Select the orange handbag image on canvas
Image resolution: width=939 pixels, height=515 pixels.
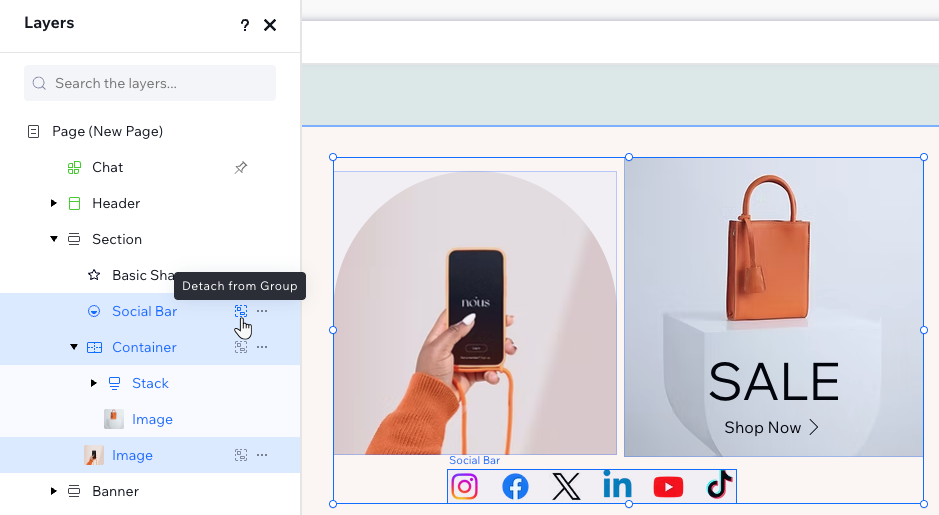[x=774, y=307]
